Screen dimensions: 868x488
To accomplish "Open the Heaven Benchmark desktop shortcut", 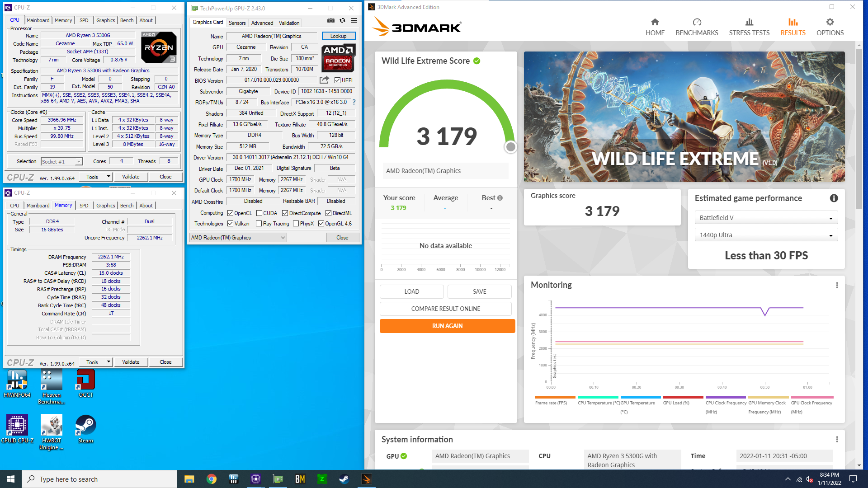I will pyautogui.click(x=51, y=387).
